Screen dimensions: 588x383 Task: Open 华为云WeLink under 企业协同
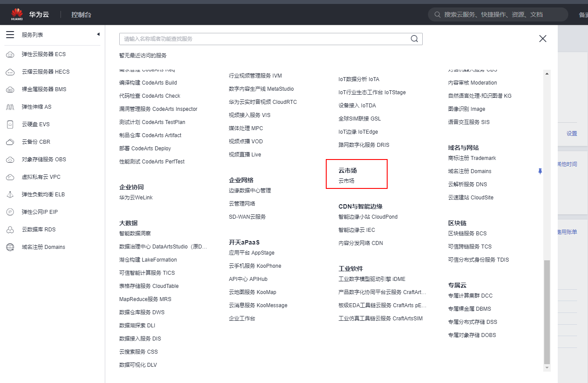(x=136, y=198)
